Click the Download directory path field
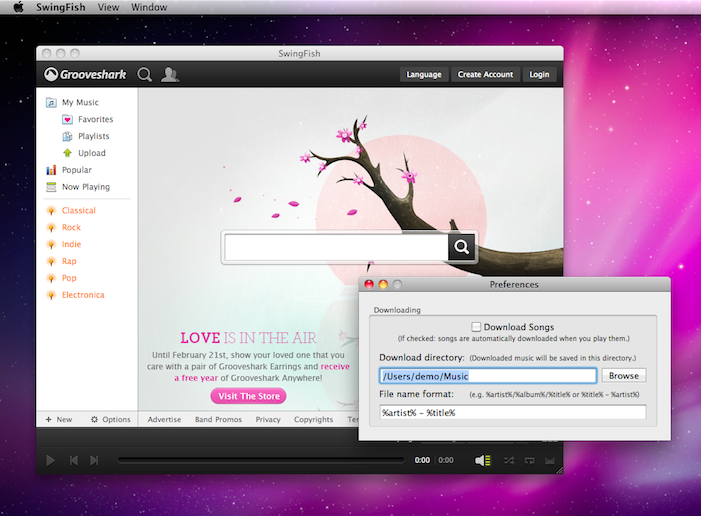701x516 pixels. click(x=488, y=376)
